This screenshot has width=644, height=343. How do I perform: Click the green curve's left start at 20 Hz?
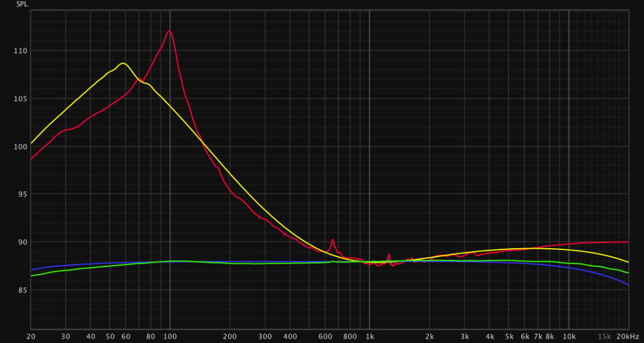pyautogui.click(x=32, y=275)
